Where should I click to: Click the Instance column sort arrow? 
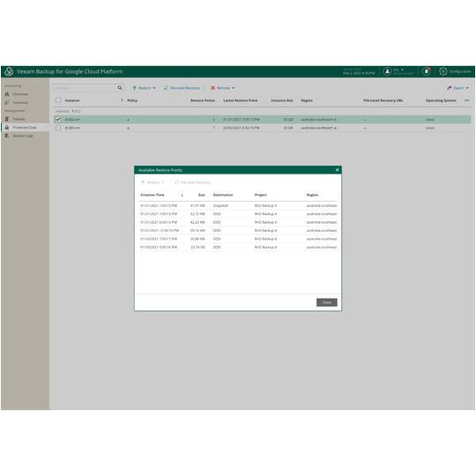(x=122, y=100)
